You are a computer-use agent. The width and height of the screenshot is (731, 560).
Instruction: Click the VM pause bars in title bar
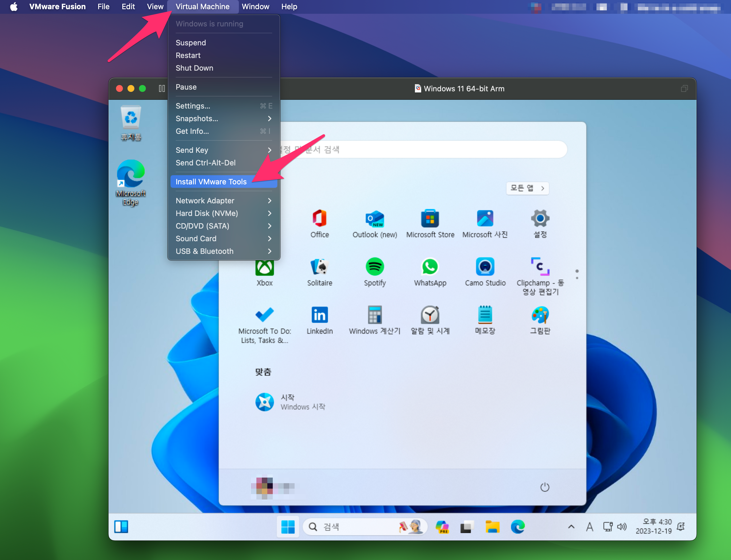[x=162, y=88]
